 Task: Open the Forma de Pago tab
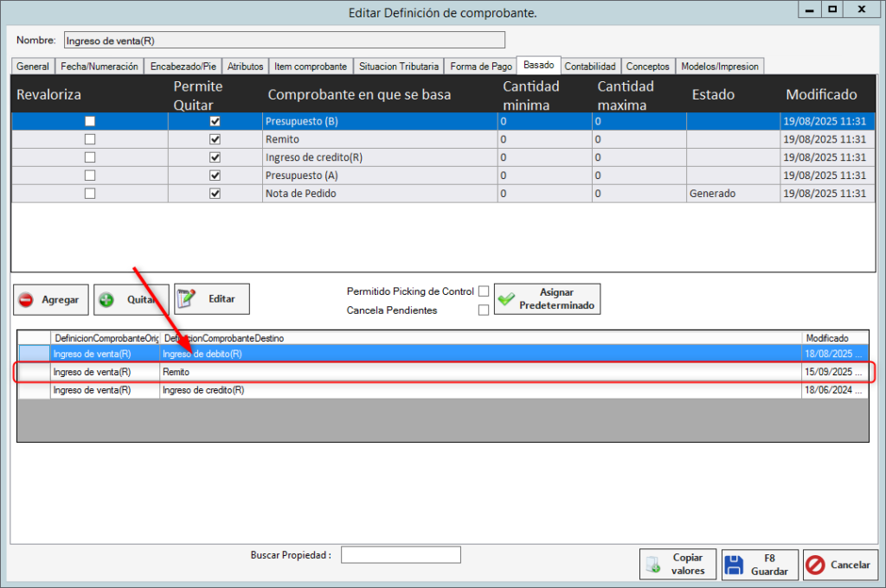(x=480, y=67)
